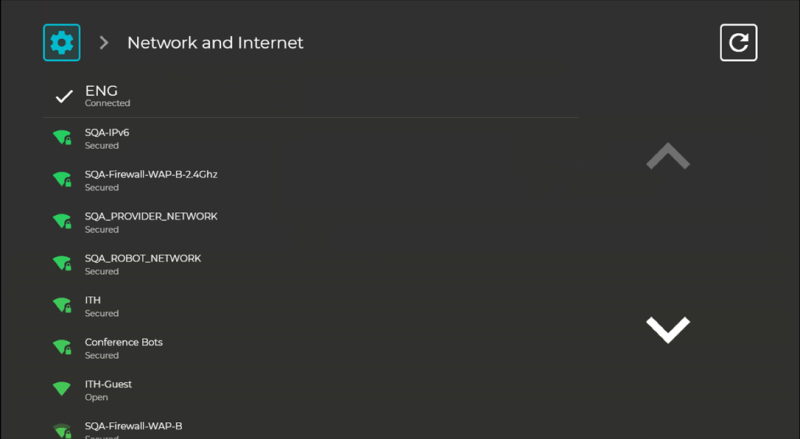Click the open Wi-Fi icon for ITH-Guest
The width and height of the screenshot is (800, 439).
(x=62, y=389)
